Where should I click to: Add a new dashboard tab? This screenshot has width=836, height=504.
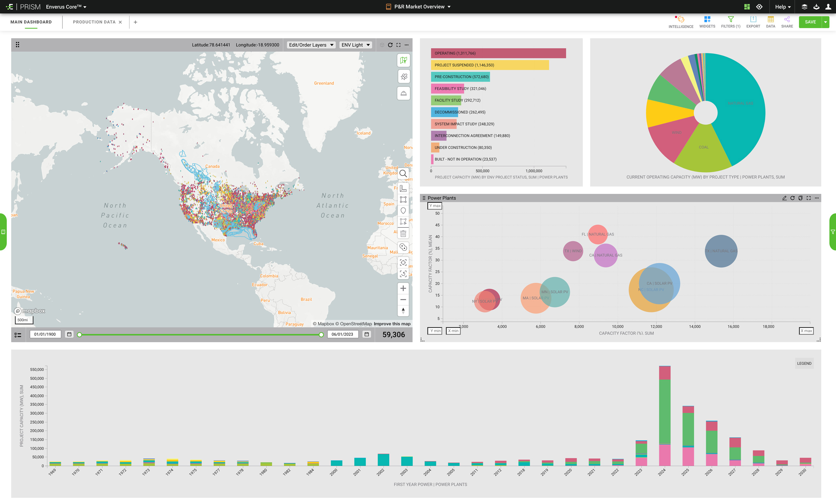click(x=135, y=22)
